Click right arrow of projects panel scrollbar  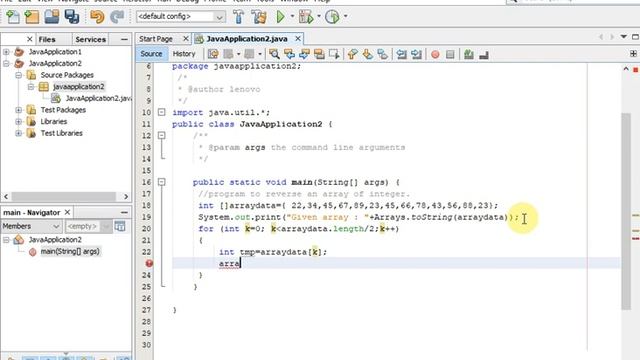click(126, 196)
